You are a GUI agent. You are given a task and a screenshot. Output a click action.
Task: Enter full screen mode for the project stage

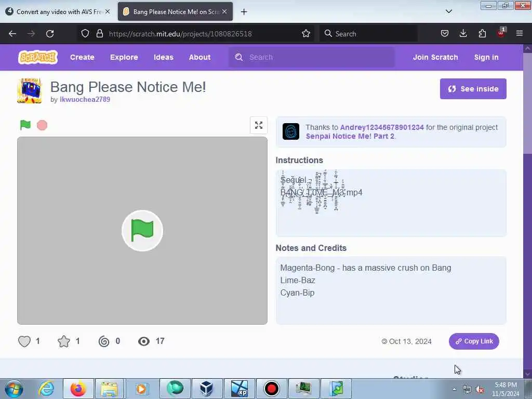coord(259,125)
